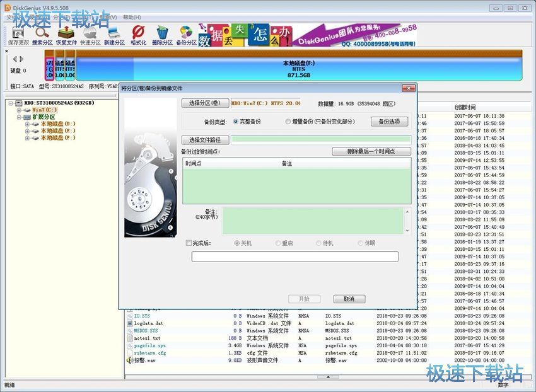Select the IO.SYS file name

(142, 316)
